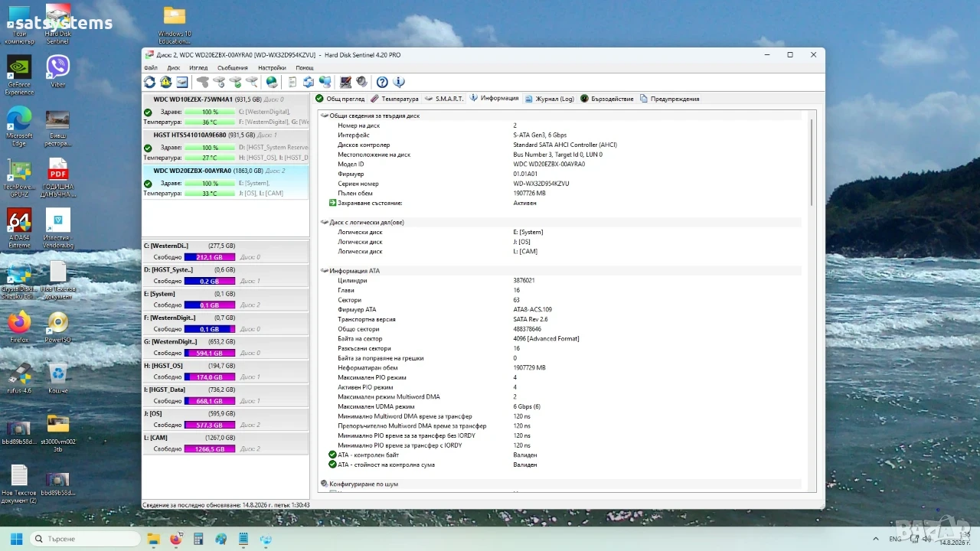Screen dimensions: 980x551
Task: Show hidden tray icons chevron
Action: [875, 539]
